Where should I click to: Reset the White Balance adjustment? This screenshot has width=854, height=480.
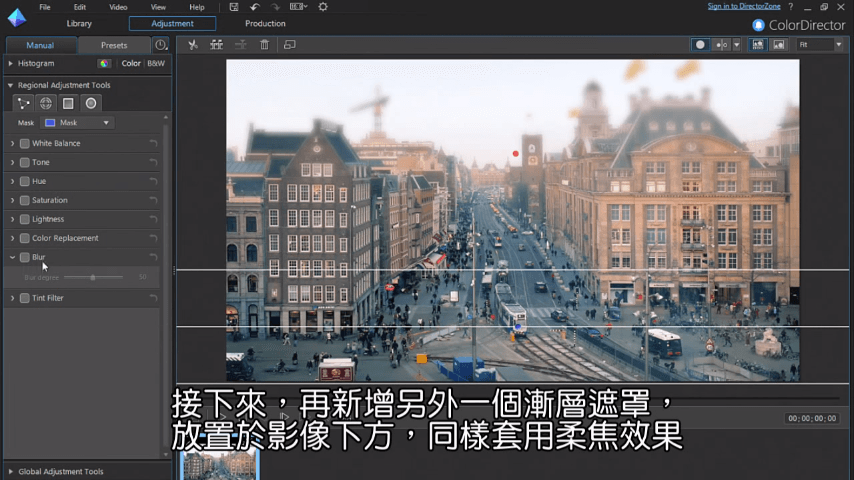point(153,144)
